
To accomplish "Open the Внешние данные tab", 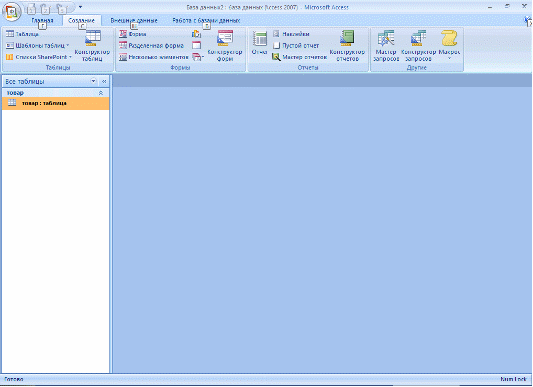I will (134, 20).
